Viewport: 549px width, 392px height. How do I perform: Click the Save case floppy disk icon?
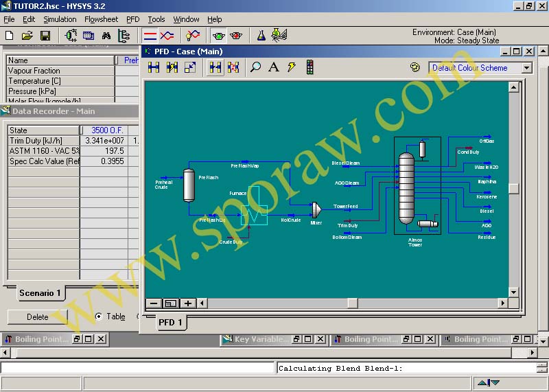coord(45,35)
